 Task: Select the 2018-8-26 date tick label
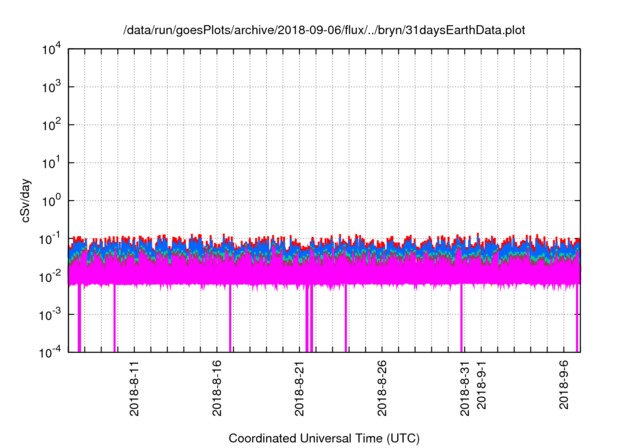pyautogui.click(x=382, y=388)
